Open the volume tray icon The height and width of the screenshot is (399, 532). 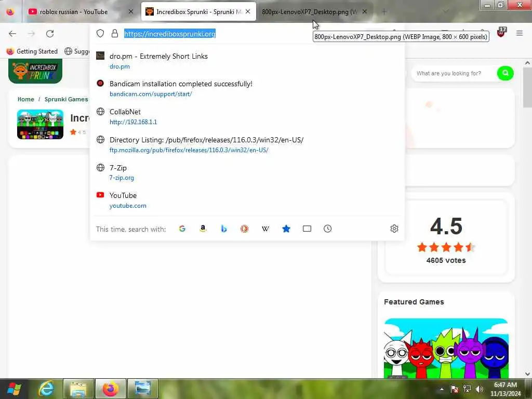point(480,389)
